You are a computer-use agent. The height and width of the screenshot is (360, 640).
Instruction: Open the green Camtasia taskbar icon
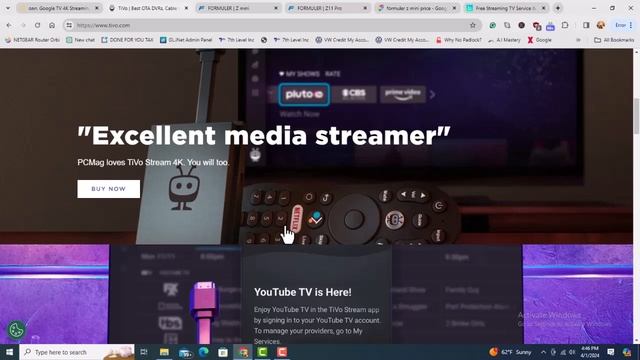(262, 352)
